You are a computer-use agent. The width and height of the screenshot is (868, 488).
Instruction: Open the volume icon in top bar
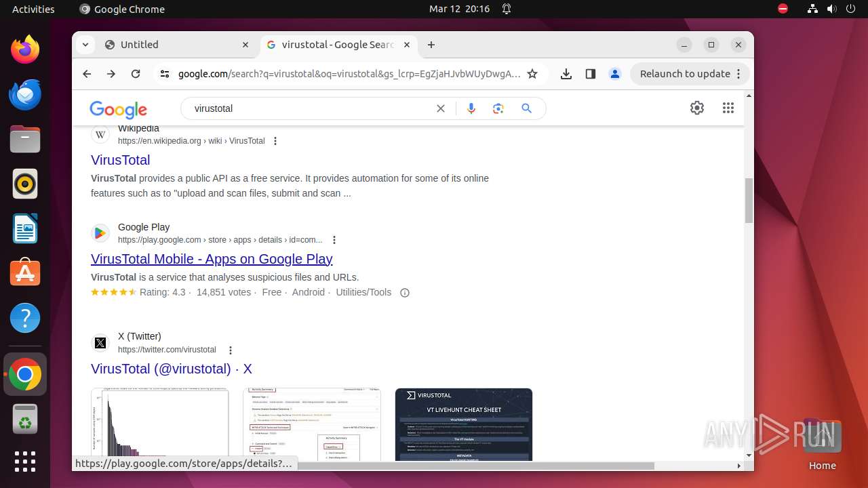tap(831, 9)
